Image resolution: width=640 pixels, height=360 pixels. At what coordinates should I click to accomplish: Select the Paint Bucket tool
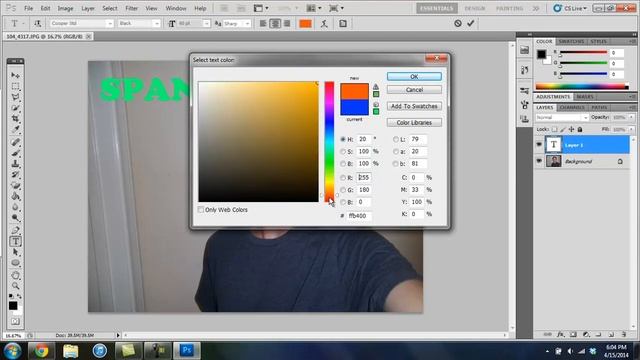pos(15,196)
